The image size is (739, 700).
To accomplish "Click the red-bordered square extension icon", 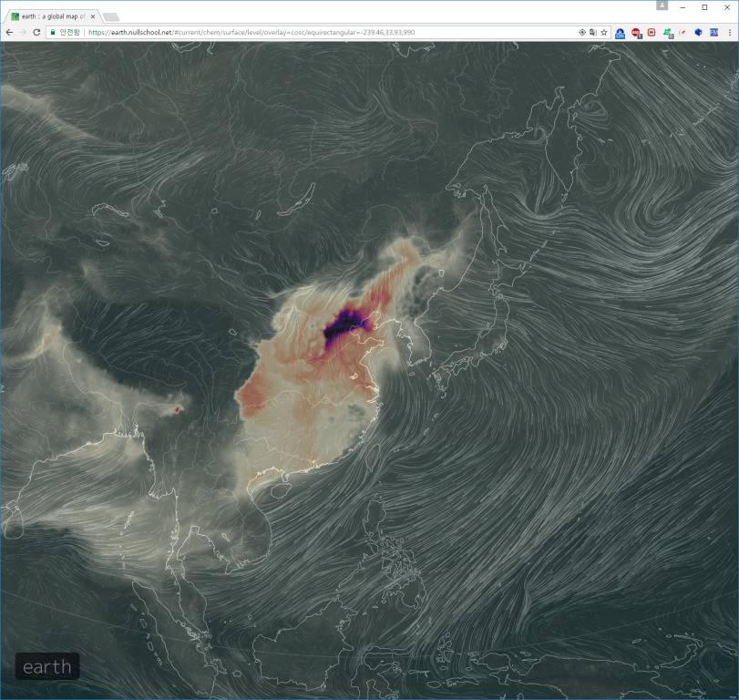I will [x=652, y=32].
